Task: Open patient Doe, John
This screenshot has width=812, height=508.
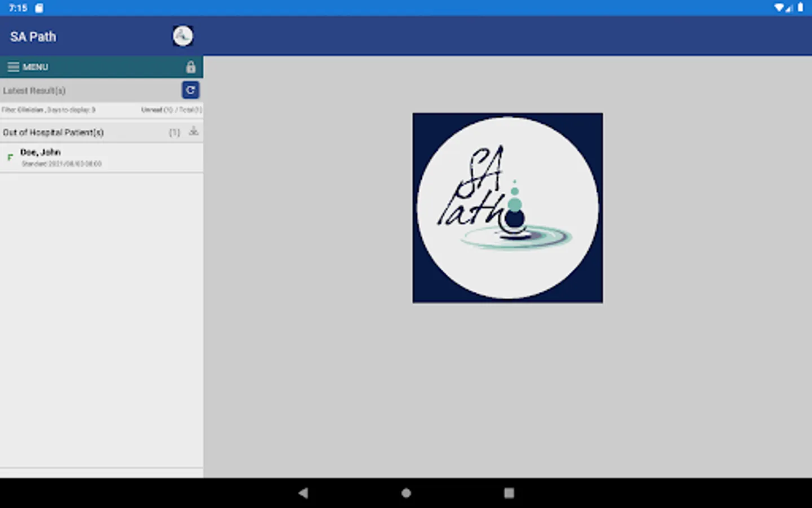Action: pyautogui.click(x=101, y=157)
